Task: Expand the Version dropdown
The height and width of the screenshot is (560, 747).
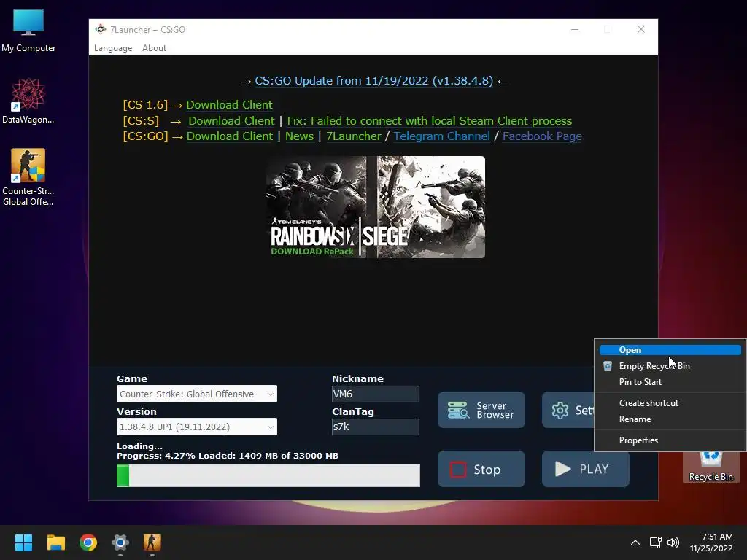Action: click(x=197, y=427)
